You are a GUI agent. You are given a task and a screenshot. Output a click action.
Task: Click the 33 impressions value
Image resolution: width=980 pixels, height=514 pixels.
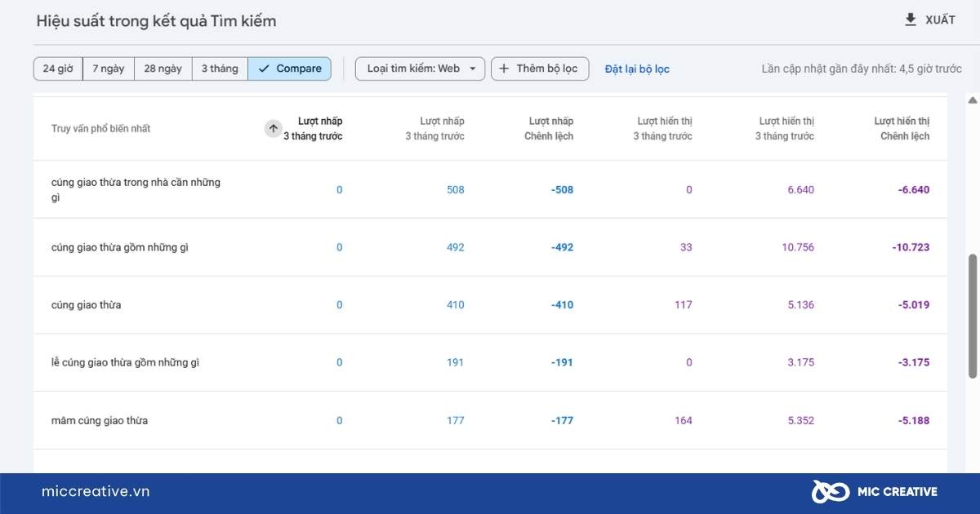point(686,247)
